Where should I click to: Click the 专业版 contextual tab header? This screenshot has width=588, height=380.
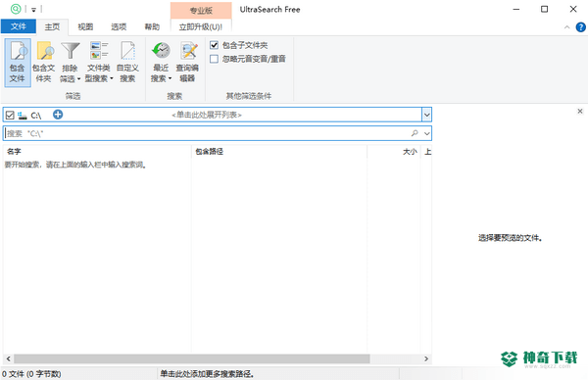point(201,11)
